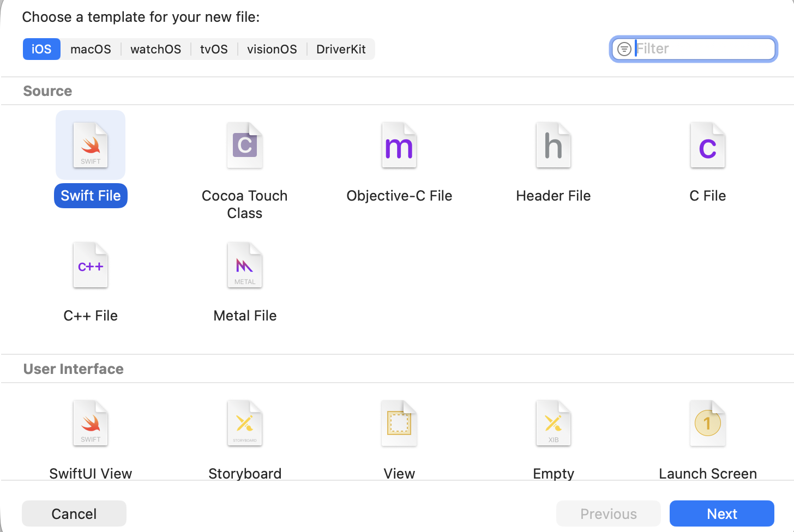Click the 'Swift File' label
The width and height of the screenshot is (794, 532).
(x=91, y=196)
